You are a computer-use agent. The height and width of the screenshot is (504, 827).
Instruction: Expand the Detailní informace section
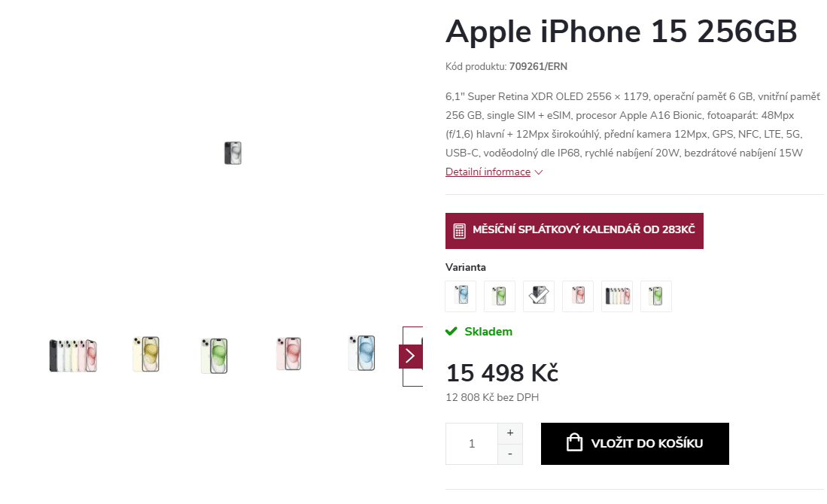(x=488, y=172)
